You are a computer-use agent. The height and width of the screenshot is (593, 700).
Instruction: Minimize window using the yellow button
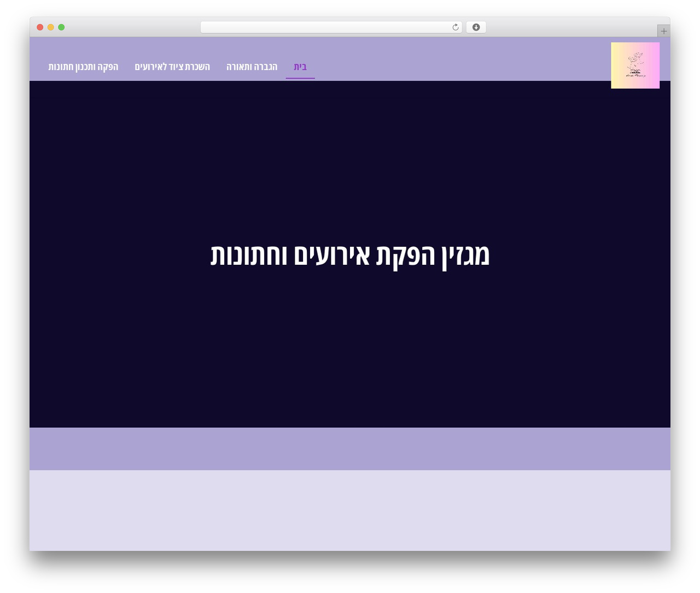[x=50, y=27]
